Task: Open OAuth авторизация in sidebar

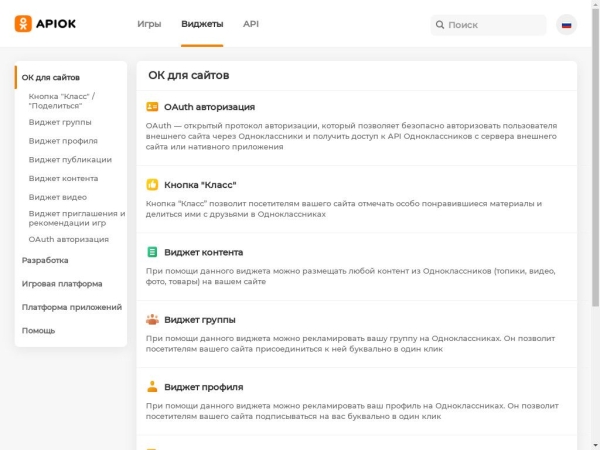Action: coord(68,240)
